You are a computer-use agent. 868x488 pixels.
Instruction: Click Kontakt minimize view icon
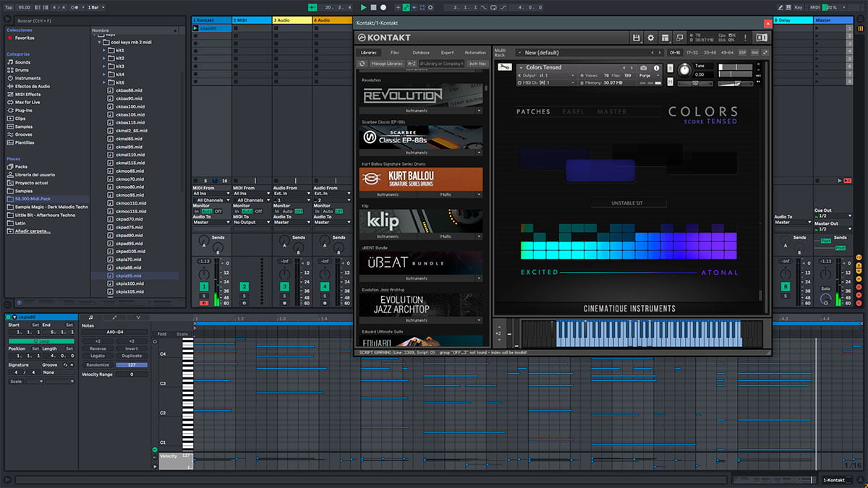coord(679,38)
